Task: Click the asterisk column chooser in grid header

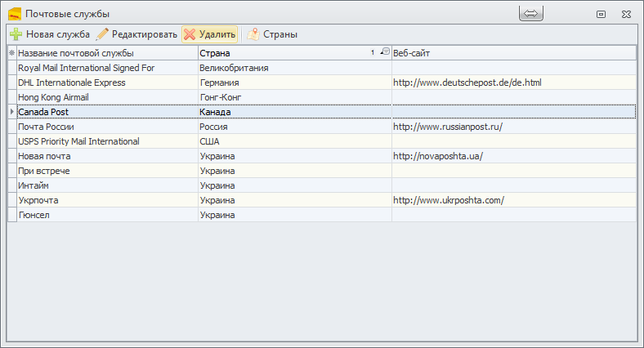Action: click(11, 53)
